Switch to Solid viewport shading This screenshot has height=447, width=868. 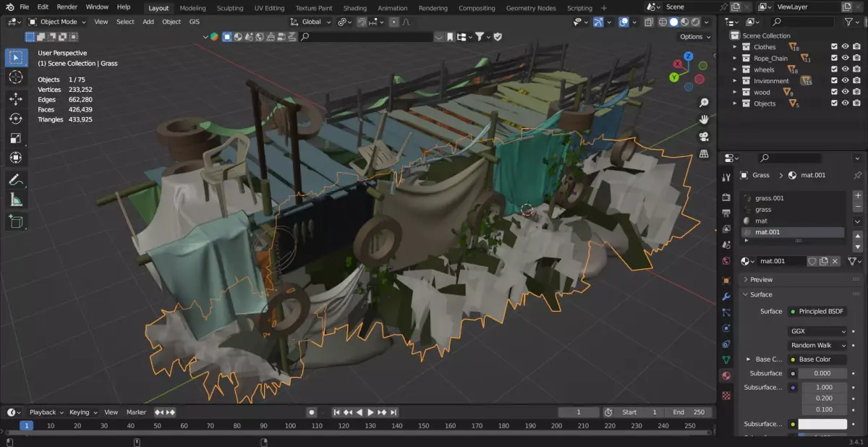coord(674,22)
